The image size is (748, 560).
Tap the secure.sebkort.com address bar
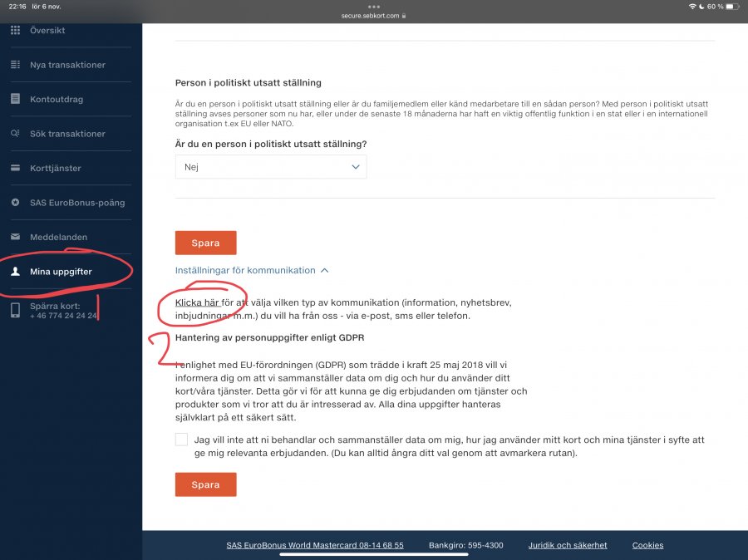point(373,16)
